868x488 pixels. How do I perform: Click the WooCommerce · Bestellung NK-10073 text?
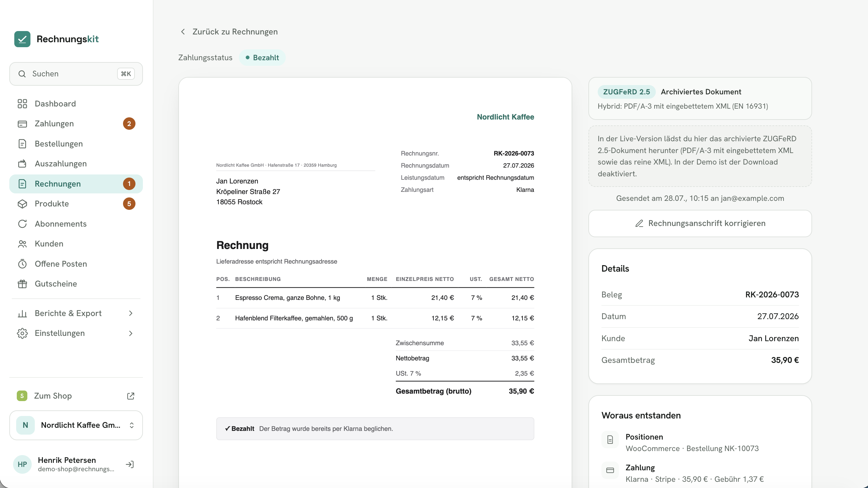coord(692,449)
